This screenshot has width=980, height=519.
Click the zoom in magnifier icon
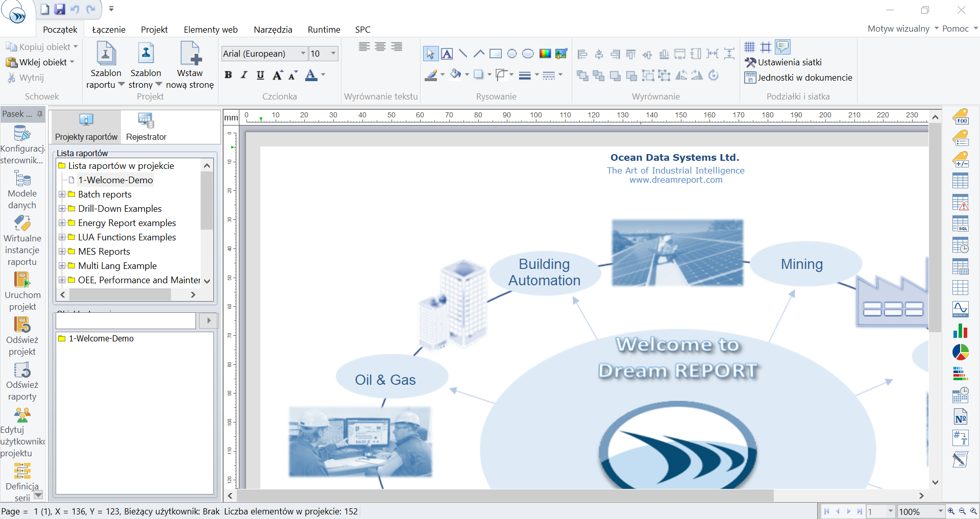951,511
